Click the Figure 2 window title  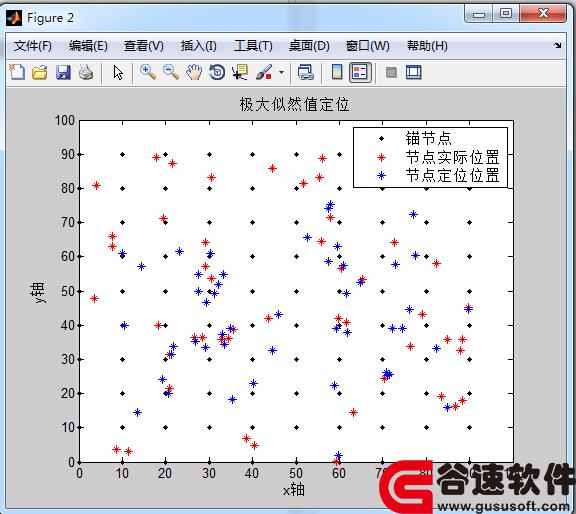point(50,18)
